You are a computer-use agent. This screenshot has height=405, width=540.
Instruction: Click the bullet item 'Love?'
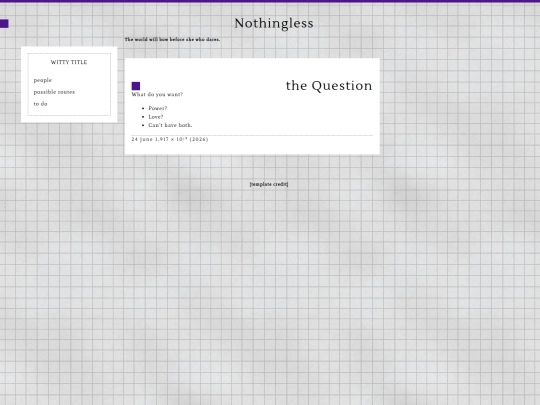coord(156,117)
